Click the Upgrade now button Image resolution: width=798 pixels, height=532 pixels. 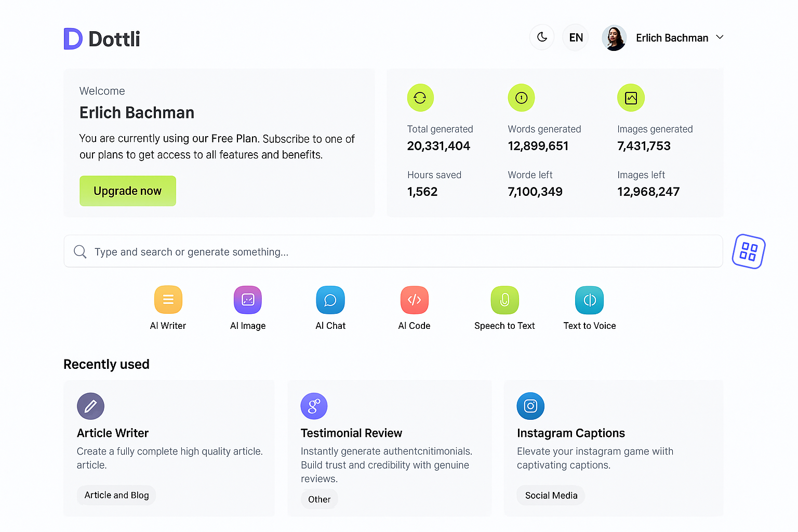tap(128, 191)
